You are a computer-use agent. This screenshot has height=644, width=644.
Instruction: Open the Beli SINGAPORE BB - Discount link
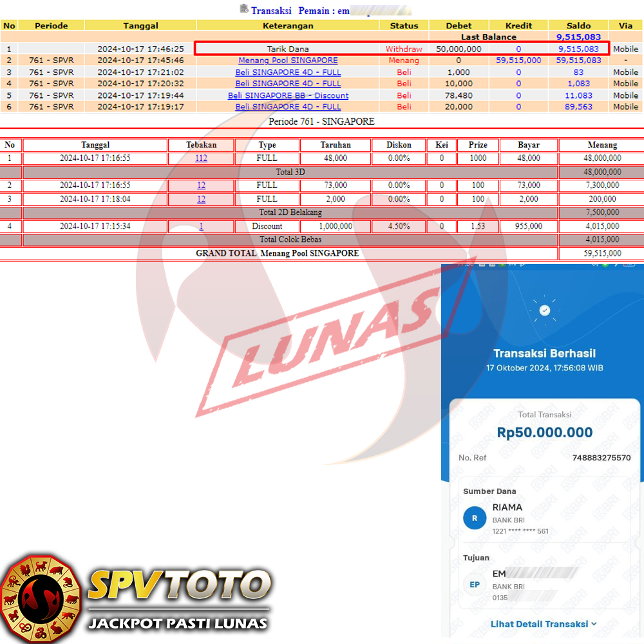point(288,95)
